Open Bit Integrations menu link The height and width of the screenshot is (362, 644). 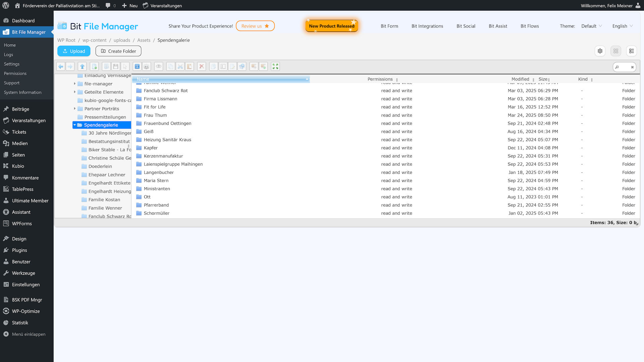point(427,26)
